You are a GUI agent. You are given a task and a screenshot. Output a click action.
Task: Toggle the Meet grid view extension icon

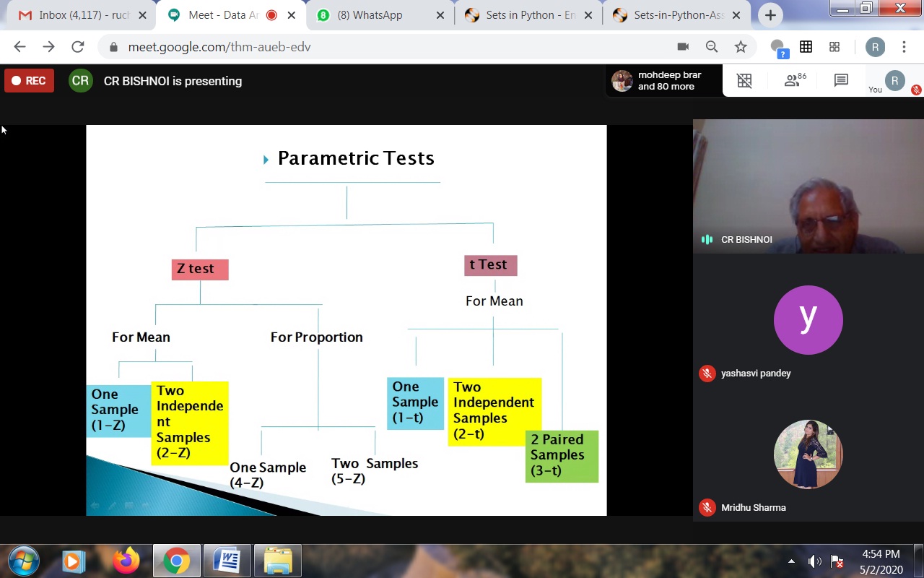coord(744,81)
